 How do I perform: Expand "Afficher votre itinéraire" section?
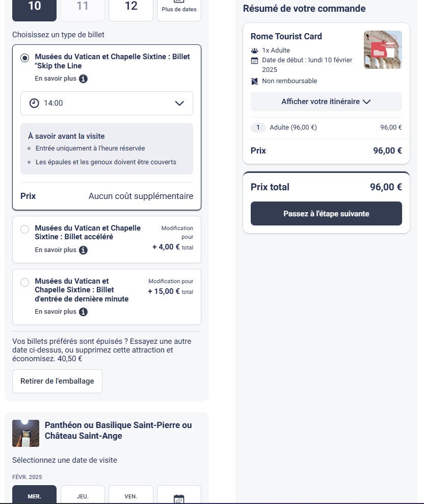click(326, 102)
